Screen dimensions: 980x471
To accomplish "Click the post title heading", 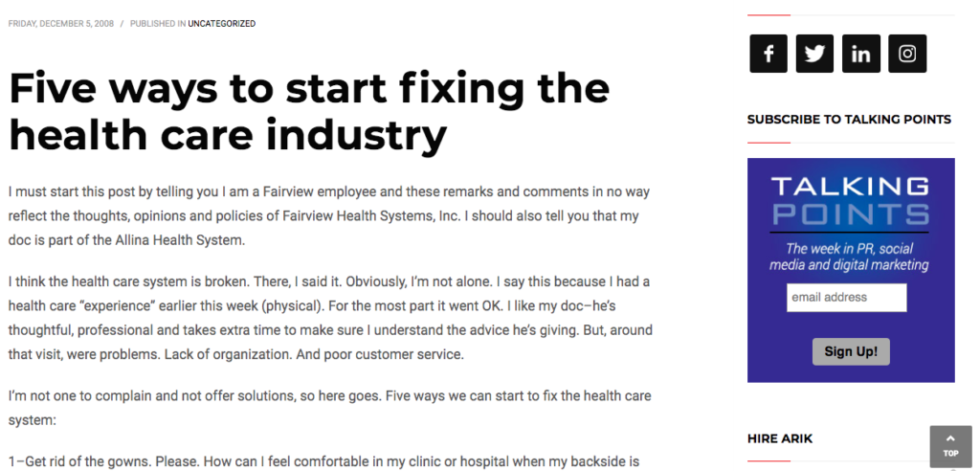I will click(x=309, y=111).
